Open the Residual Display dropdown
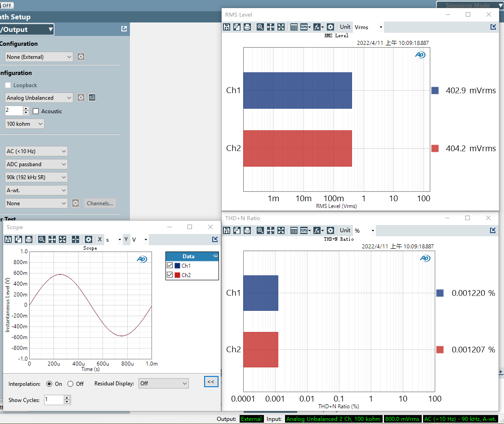Viewport: 504px width, 424px height. tap(163, 384)
